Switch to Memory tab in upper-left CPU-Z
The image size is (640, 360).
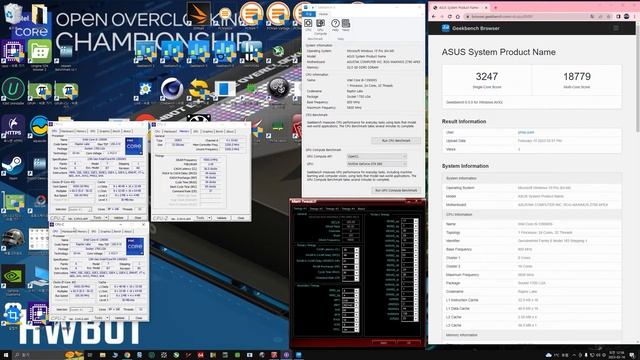click(81, 131)
